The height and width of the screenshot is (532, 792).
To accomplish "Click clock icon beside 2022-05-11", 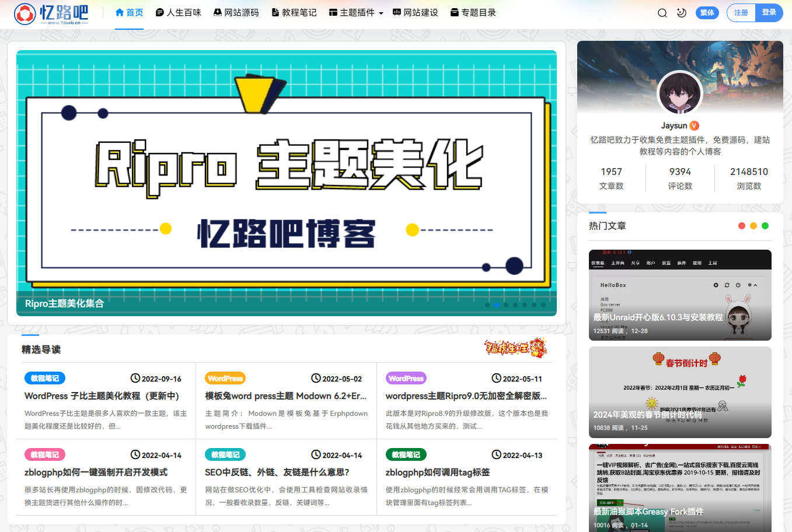I will click(496, 378).
